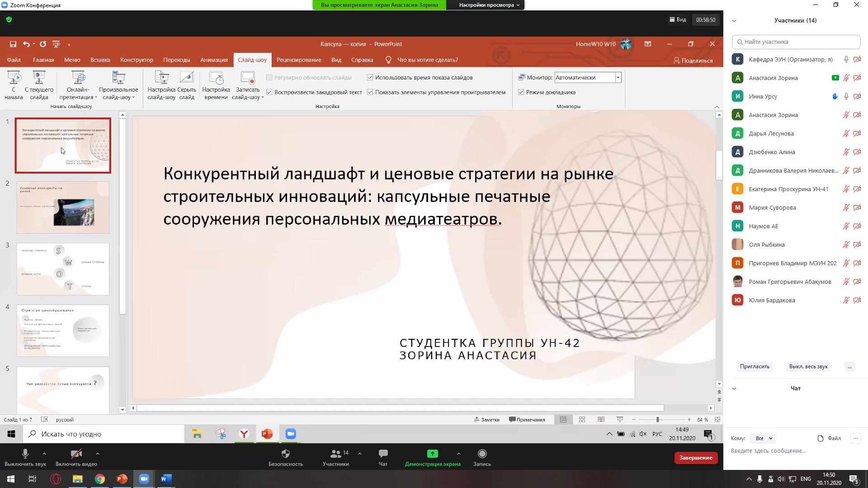Open Настройка слайд-шоу settings
Viewport: 868px width, 488px height.
pos(161,85)
